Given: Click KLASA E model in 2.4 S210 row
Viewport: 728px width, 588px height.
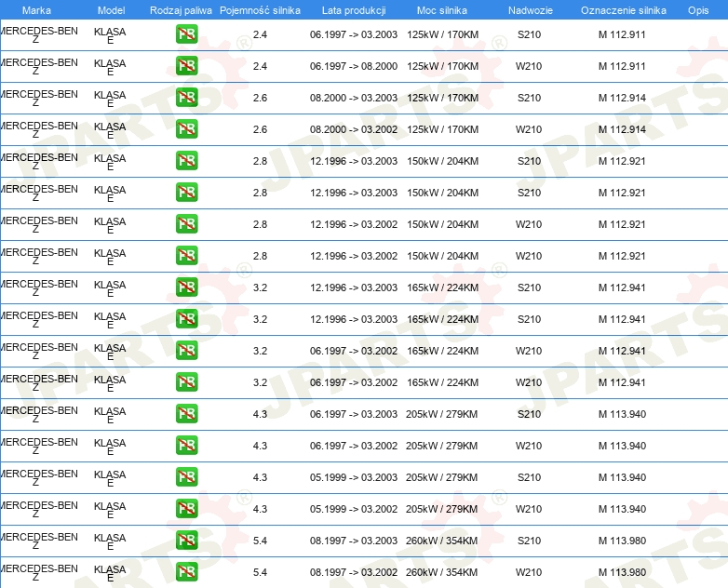Looking at the screenshot, I should tap(110, 35).
